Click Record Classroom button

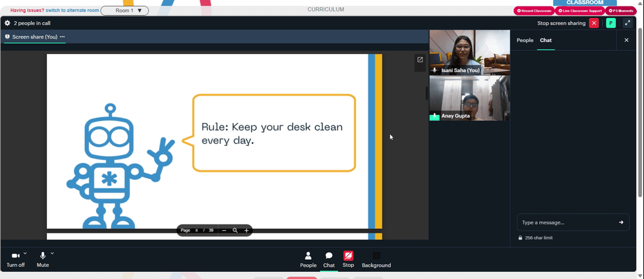click(534, 11)
